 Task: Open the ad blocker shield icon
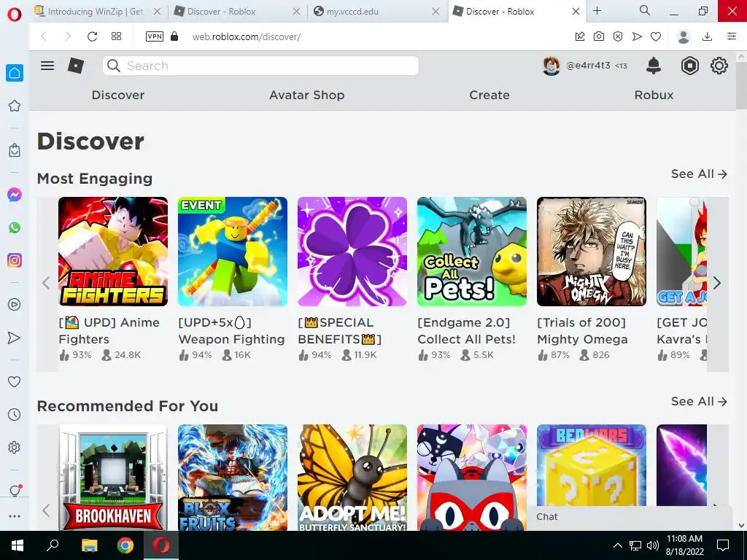(618, 36)
